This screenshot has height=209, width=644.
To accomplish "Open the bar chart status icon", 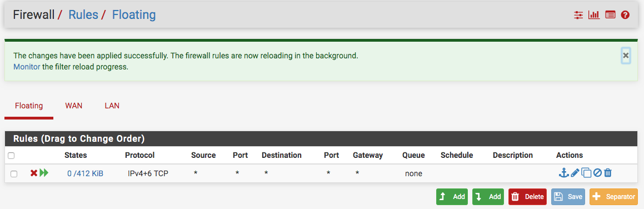I will (x=594, y=15).
